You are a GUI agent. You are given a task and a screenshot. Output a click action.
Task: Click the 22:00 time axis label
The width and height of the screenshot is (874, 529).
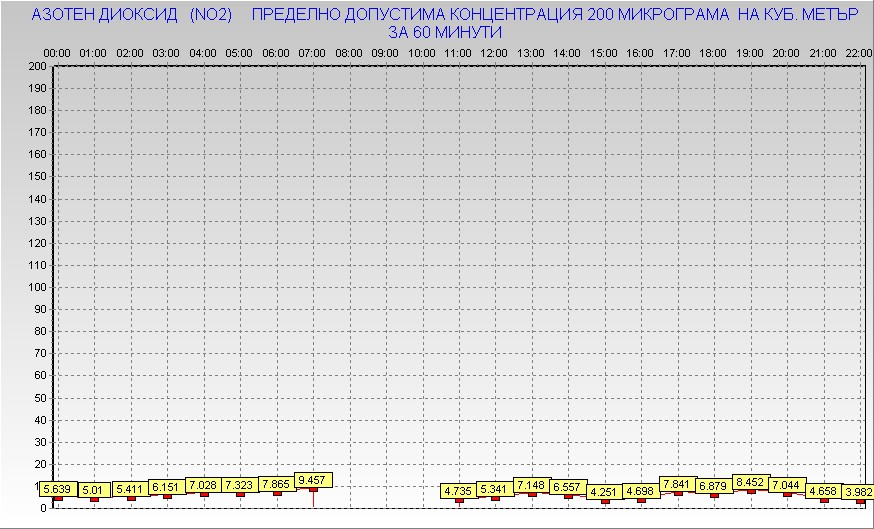click(x=859, y=52)
